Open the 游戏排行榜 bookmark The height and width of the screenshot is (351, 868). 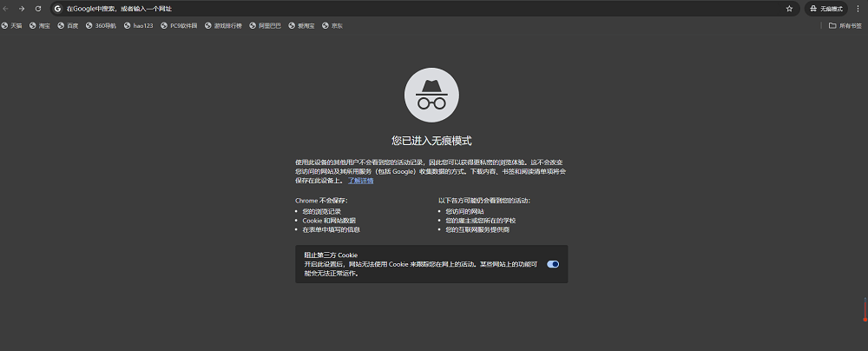point(224,25)
